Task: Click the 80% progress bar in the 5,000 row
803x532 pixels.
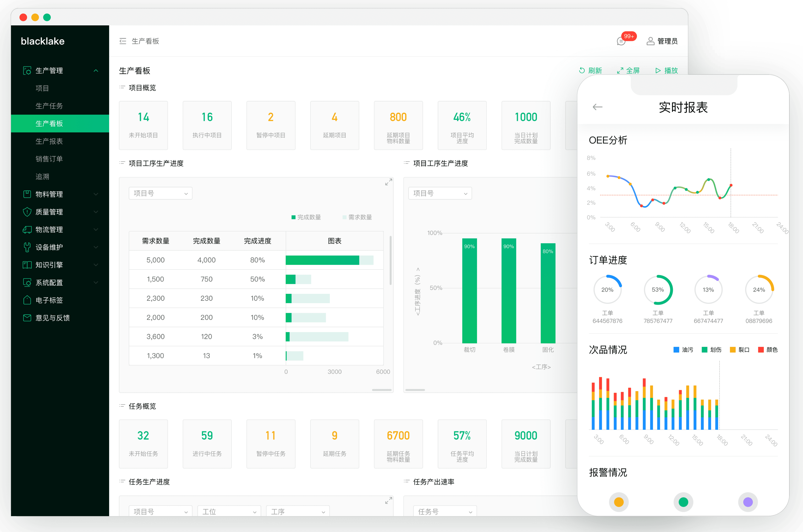Action: pyautogui.click(x=329, y=260)
